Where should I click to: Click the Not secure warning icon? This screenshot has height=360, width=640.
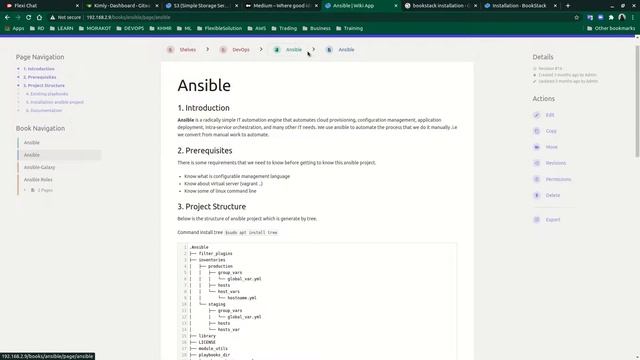click(x=52, y=18)
